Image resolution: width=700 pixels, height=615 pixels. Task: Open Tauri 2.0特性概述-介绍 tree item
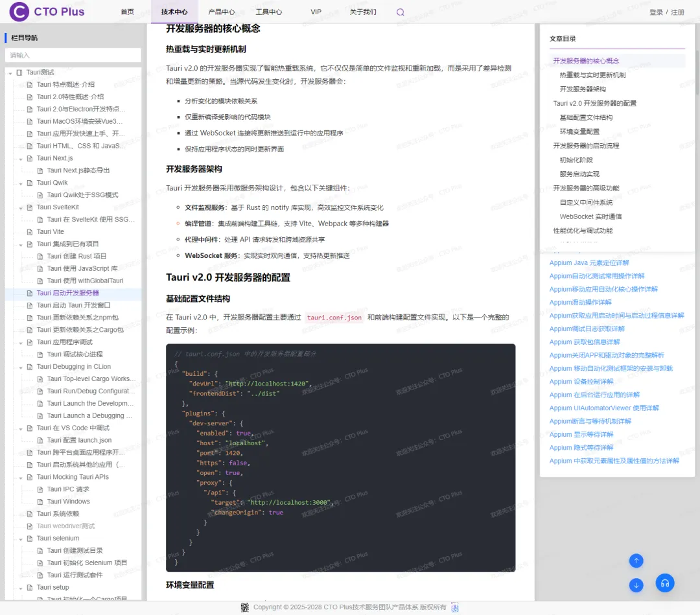70,97
